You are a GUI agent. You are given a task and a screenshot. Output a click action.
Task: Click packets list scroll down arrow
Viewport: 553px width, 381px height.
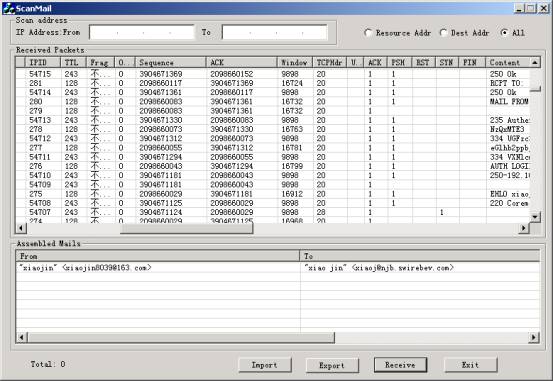tap(535, 217)
